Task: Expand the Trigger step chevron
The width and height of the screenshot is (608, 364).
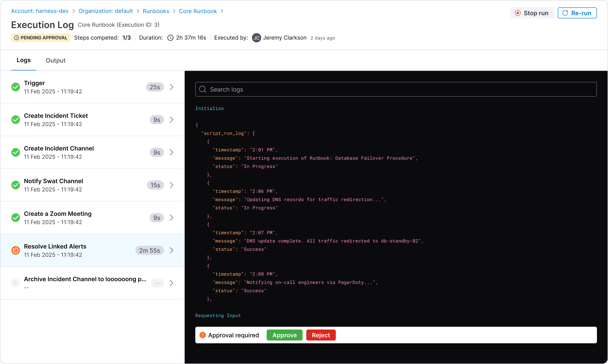Action: 172,87
